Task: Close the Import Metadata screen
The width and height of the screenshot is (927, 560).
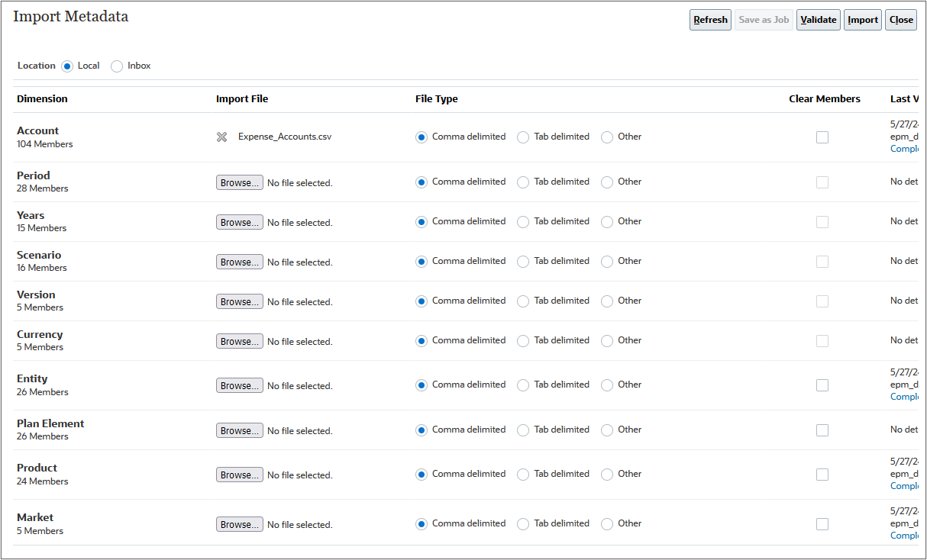Action: coord(900,20)
